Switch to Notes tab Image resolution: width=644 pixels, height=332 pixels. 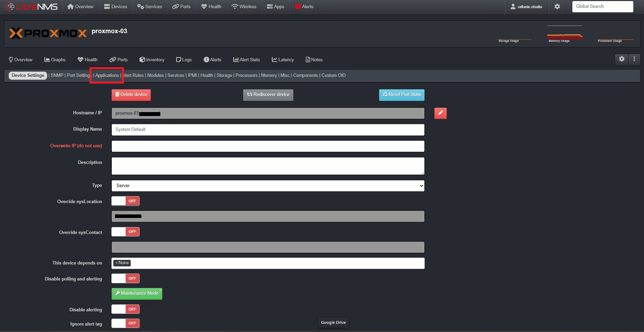[x=314, y=60]
